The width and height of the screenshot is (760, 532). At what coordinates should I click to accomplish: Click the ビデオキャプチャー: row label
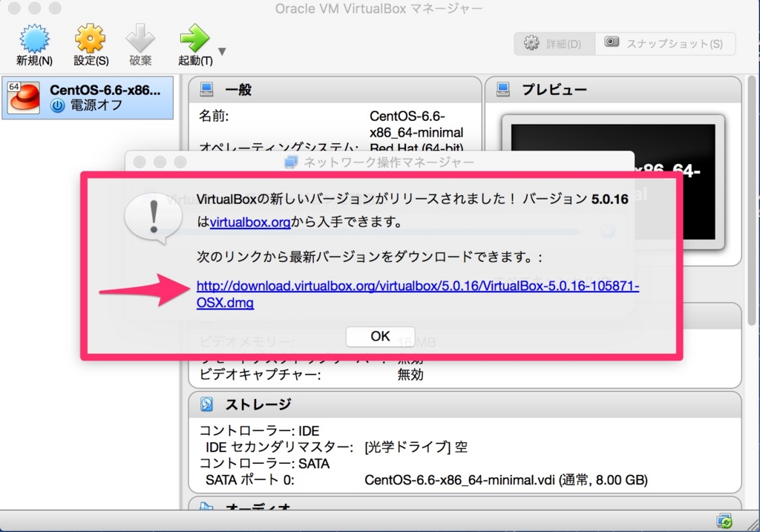click(260, 375)
